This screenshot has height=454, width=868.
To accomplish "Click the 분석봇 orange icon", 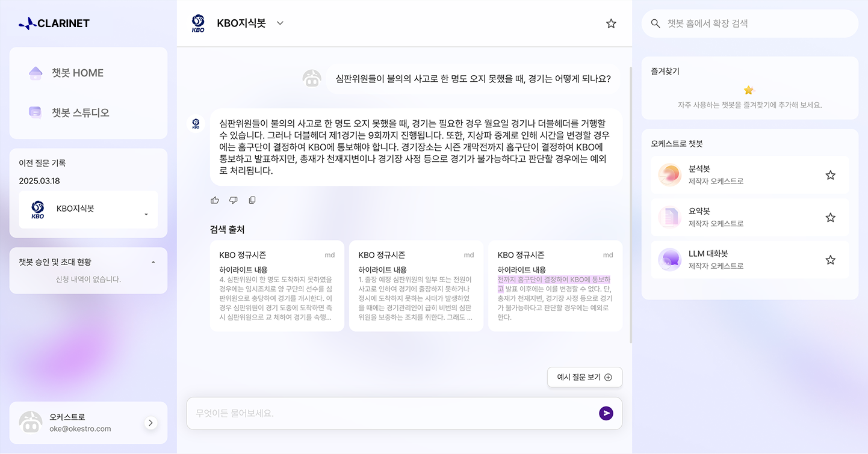I will point(670,175).
